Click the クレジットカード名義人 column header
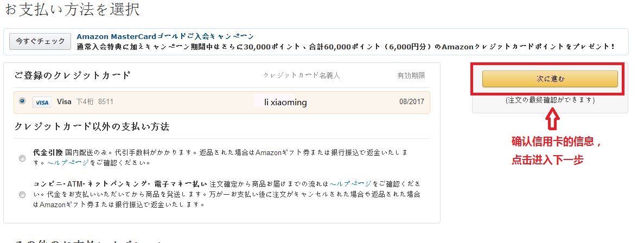 pyautogui.click(x=302, y=75)
